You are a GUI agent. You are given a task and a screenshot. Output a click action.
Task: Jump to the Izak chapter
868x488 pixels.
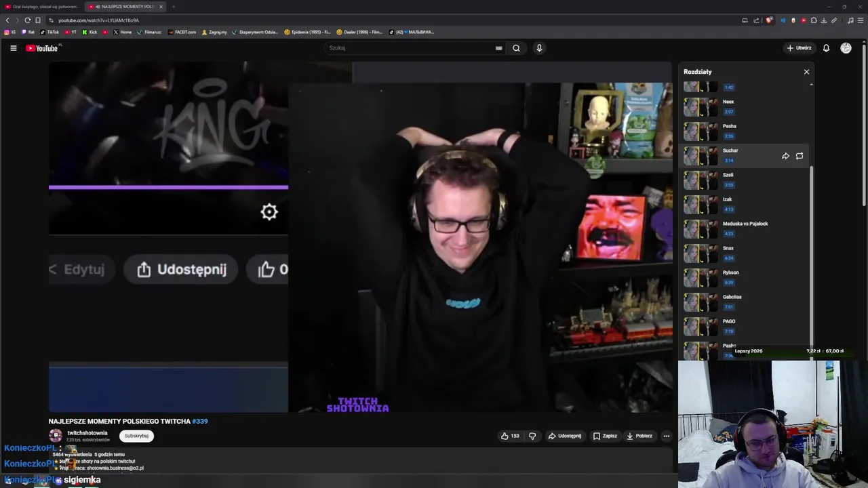(745, 205)
